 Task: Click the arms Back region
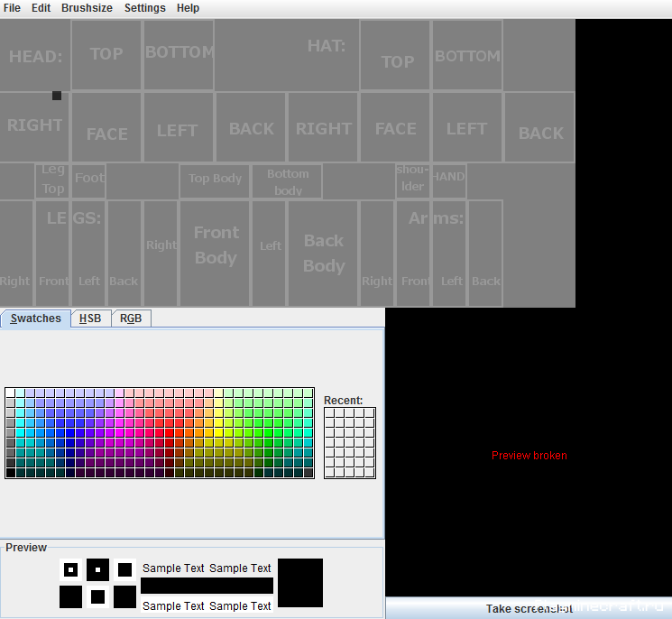coord(485,253)
